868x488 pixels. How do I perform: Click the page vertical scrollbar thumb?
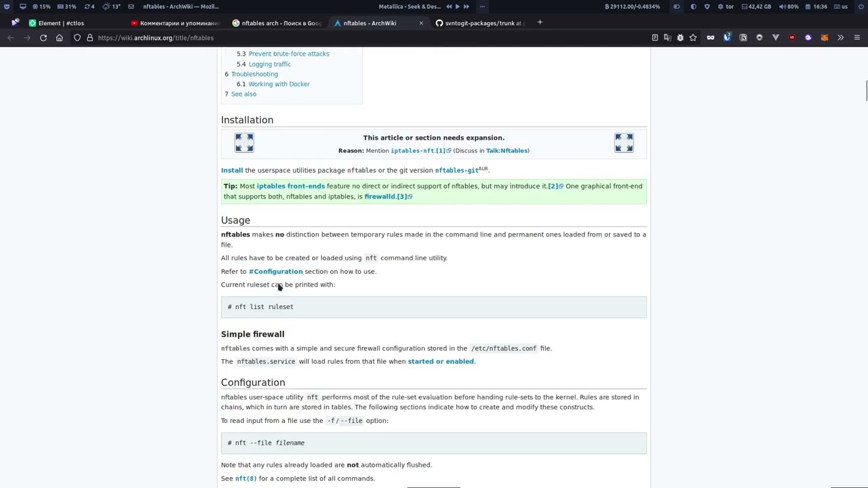click(x=866, y=91)
